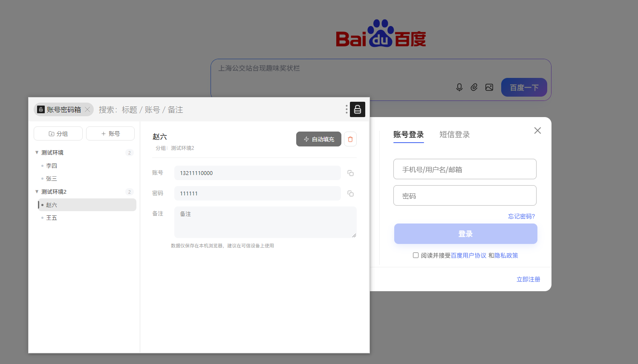The width and height of the screenshot is (638, 364).
Task: Delete the 赵六 account with trash icon
Action: click(x=350, y=139)
